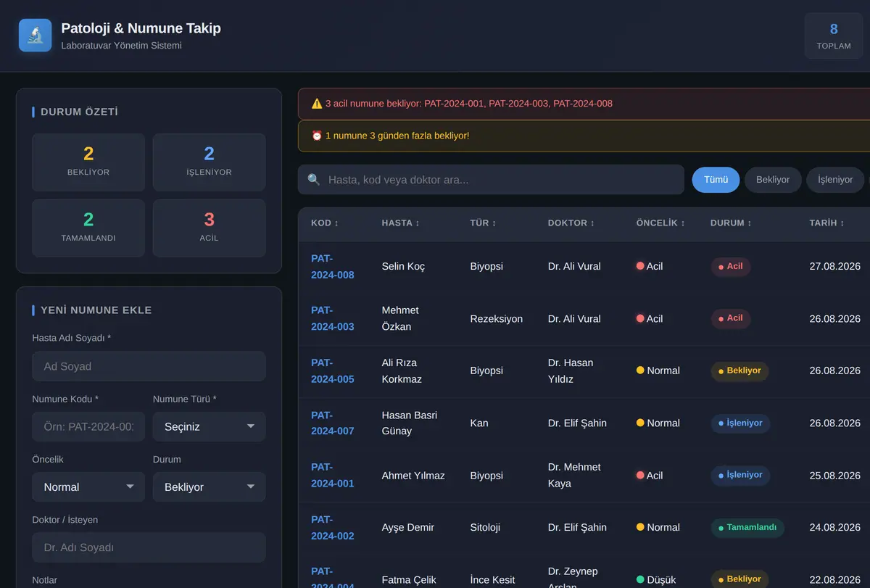Click the search magnifier icon

pos(314,180)
